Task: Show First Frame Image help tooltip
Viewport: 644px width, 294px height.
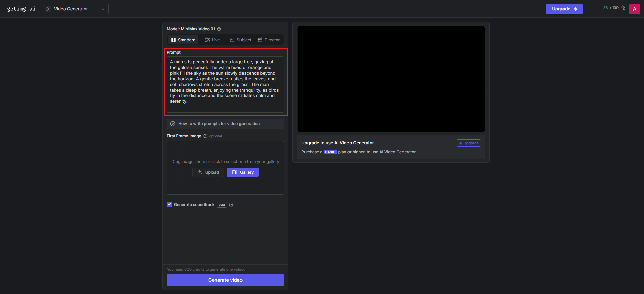Action: 205,136
